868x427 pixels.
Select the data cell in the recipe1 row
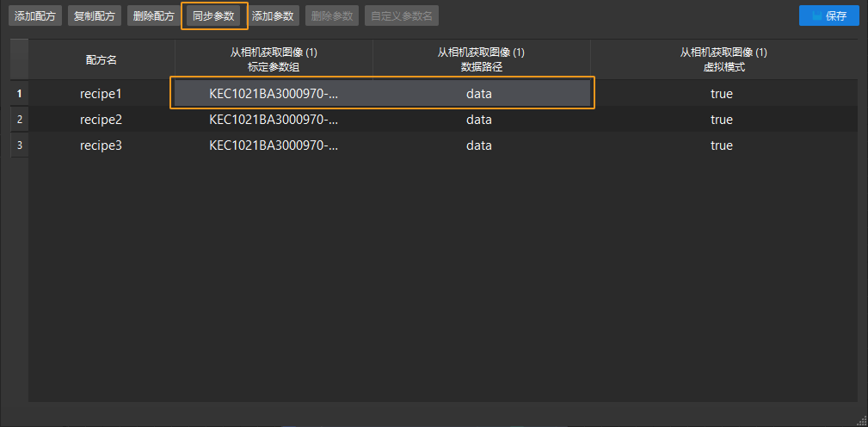click(481, 94)
